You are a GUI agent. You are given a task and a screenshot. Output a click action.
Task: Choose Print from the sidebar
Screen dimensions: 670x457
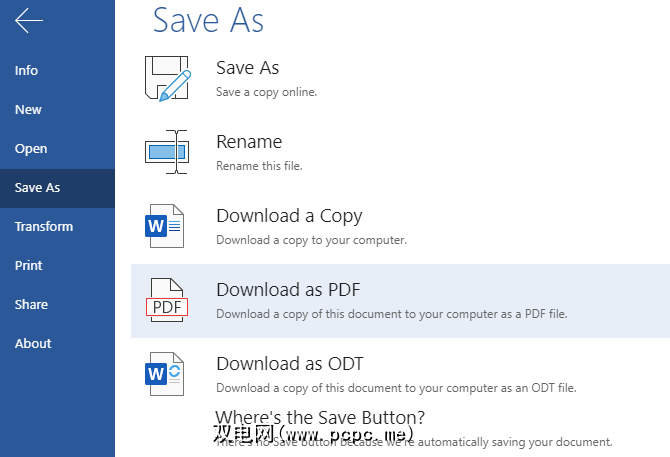coord(29,265)
